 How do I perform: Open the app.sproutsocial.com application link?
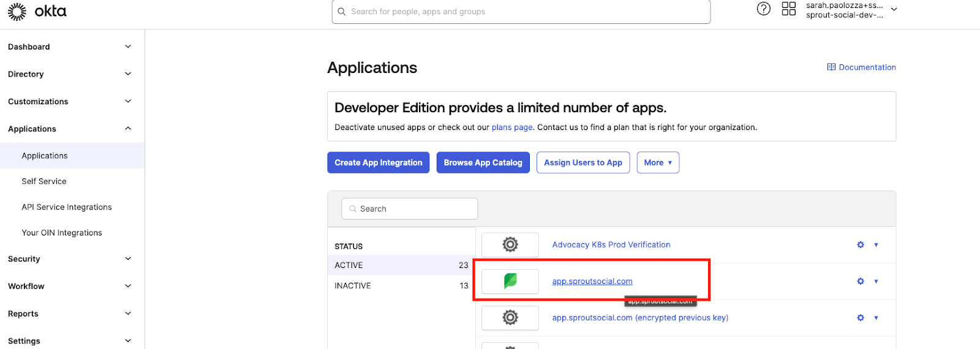pos(592,282)
